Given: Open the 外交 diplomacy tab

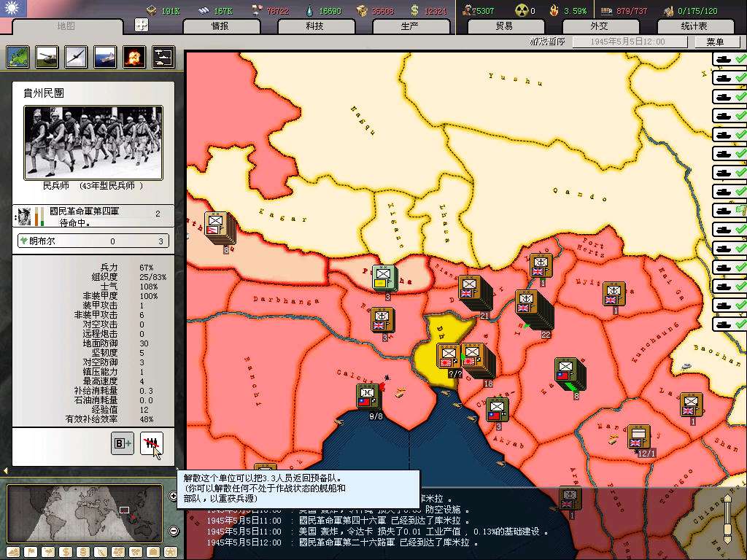Looking at the screenshot, I should pos(600,26).
